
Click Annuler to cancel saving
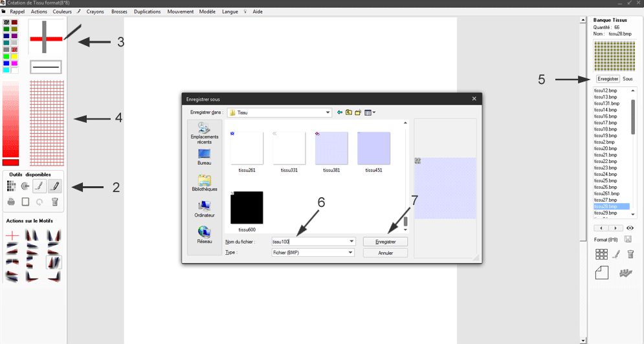click(x=385, y=253)
